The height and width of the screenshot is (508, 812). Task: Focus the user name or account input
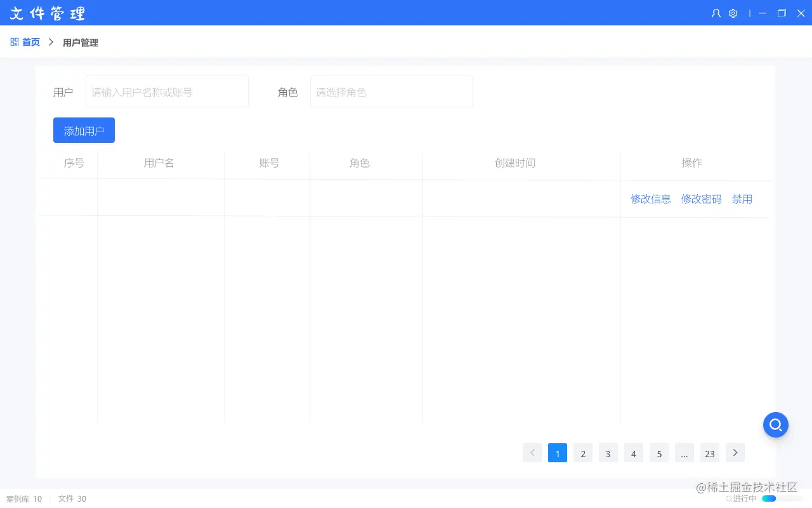click(x=167, y=91)
